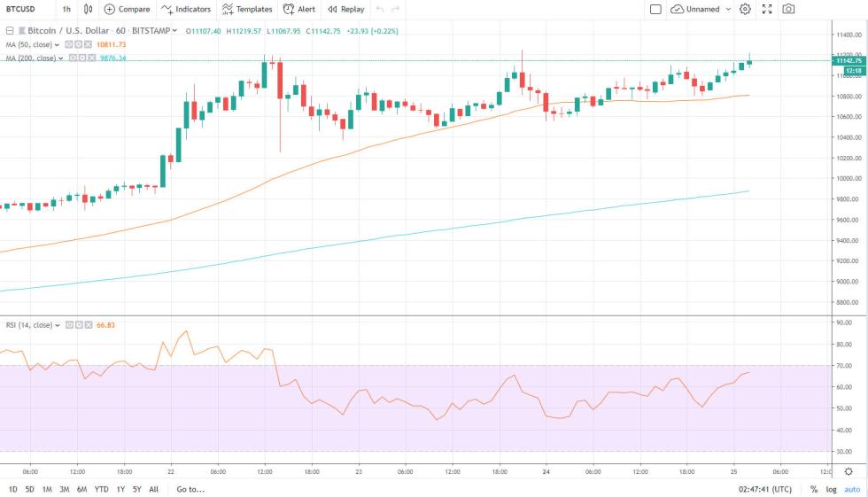The width and height of the screenshot is (868, 497).
Task: Open the candlestick chart style selector
Action: point(87,9)
